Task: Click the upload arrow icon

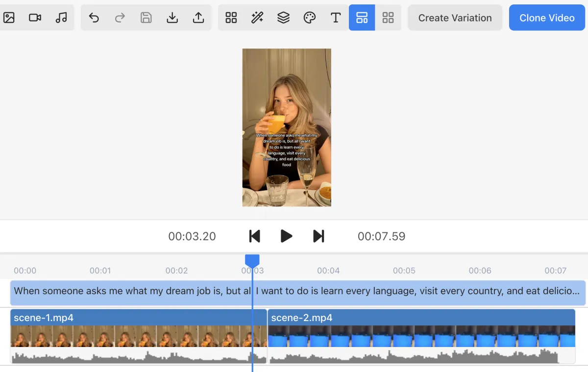Action: click(198, 18)
